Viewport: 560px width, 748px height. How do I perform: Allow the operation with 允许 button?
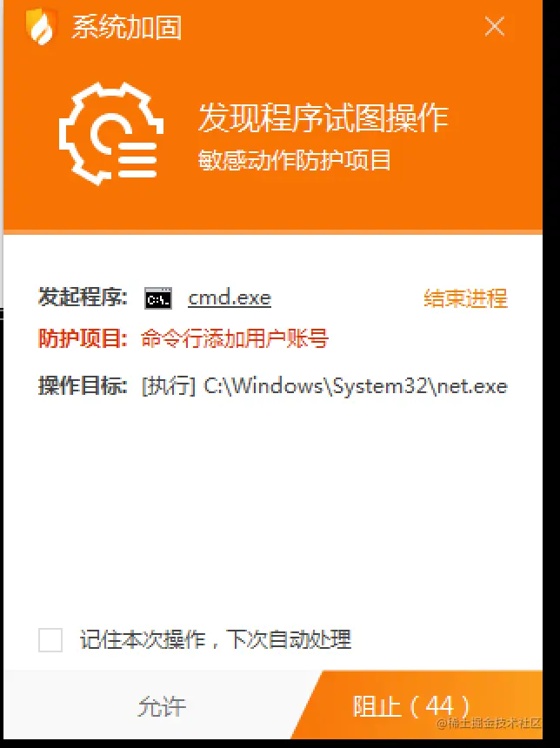(x=162, y=706)
